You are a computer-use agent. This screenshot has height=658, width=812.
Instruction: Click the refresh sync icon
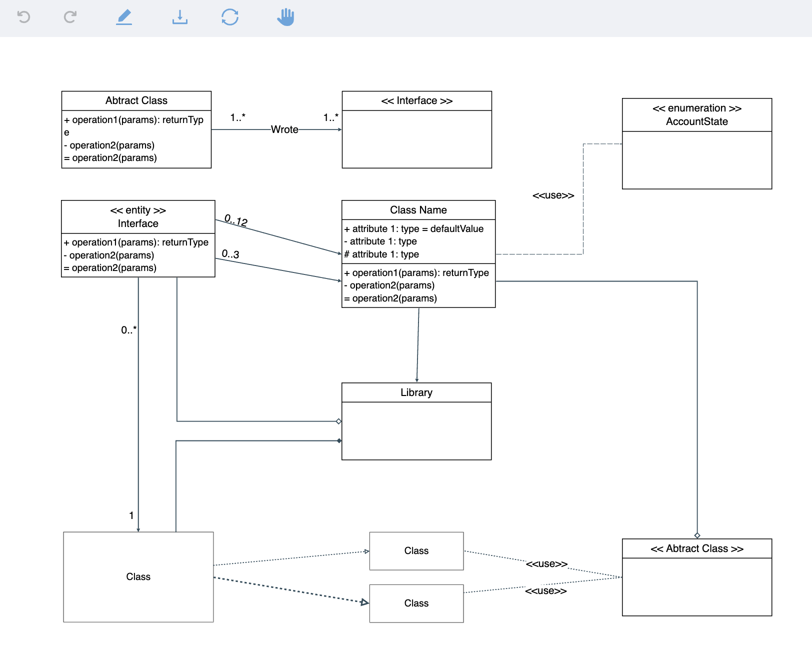pyautogui.click(x=230, y=17)
